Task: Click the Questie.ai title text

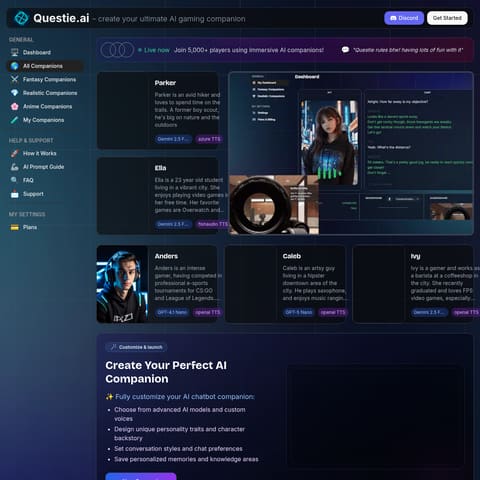Action: (61, 18)
